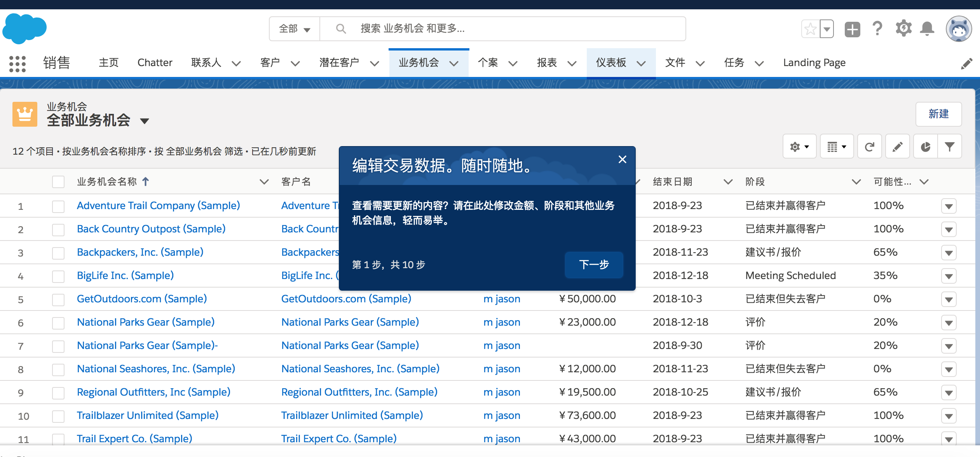Open the 任务 tab
This screenshot has width=980, height=457.
click(734, 63)
